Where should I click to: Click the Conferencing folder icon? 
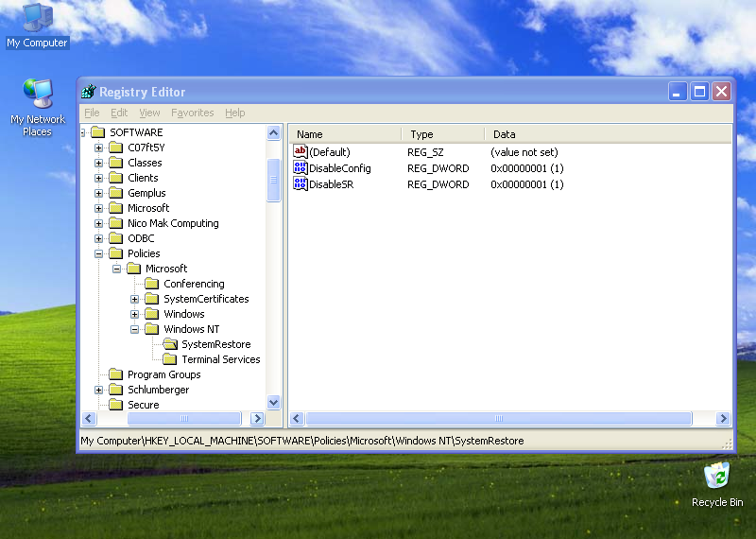coord(152,284)
